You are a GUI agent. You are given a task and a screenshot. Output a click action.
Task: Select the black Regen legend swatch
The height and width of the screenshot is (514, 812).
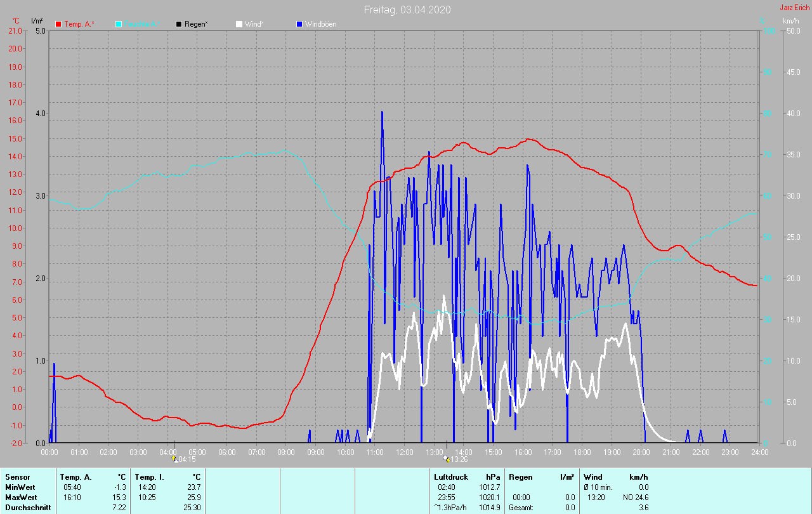click(179, 24)
